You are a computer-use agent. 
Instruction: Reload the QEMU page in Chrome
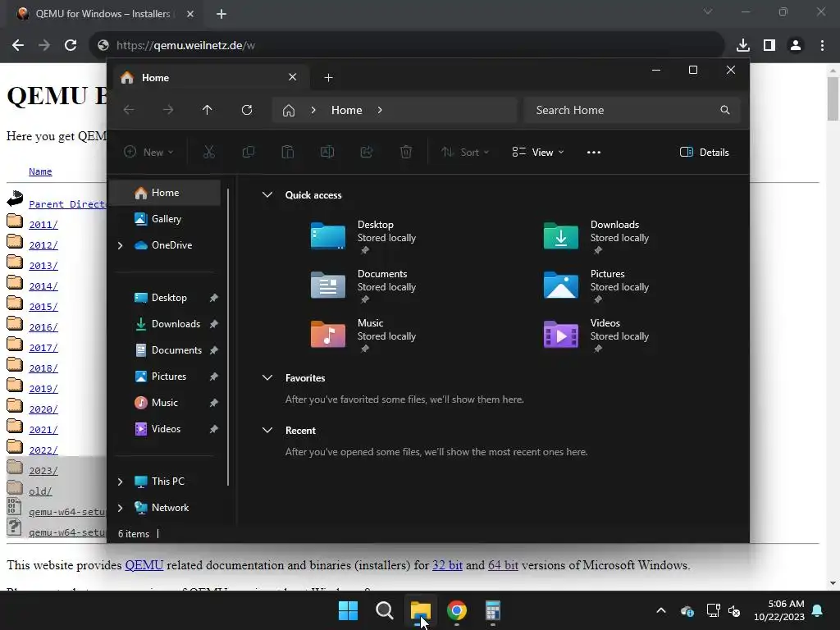click(71, 45)
